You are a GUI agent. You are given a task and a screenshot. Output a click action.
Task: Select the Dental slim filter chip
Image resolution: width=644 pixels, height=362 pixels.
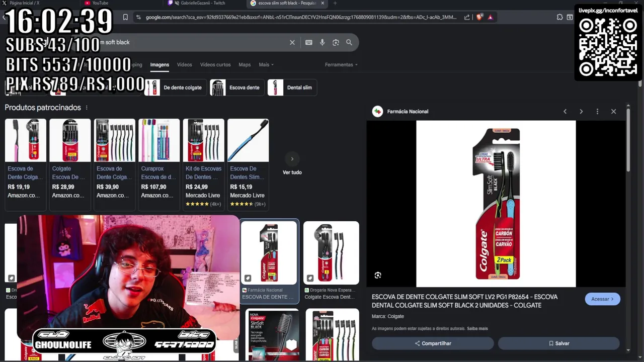[292, 87]
